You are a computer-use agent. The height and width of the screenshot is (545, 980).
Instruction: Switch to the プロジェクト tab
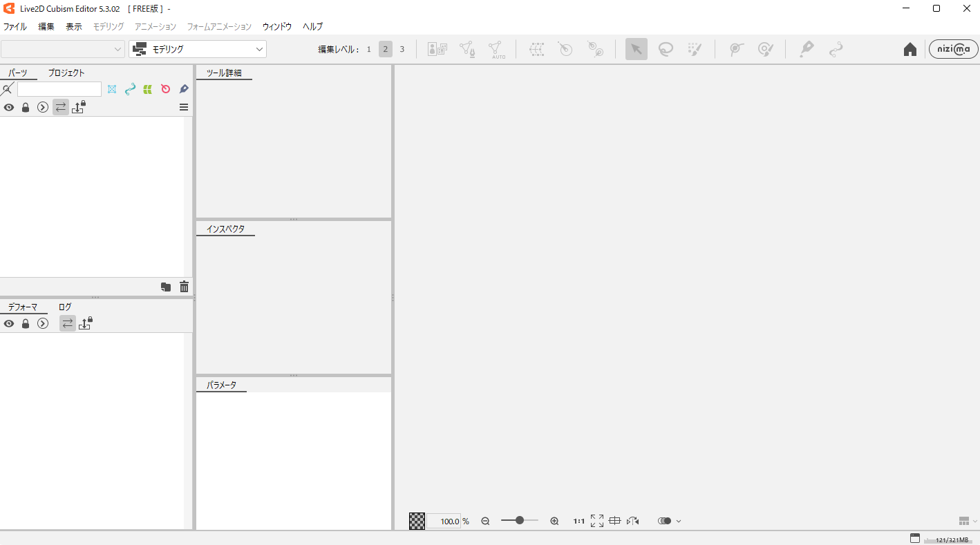click(x=66, y=73)
